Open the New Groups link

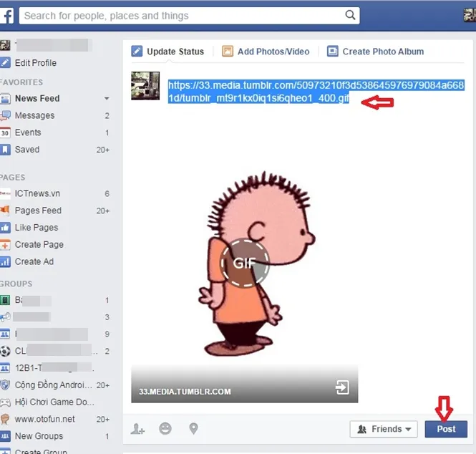pyautogui.click(x=39, y=436)
